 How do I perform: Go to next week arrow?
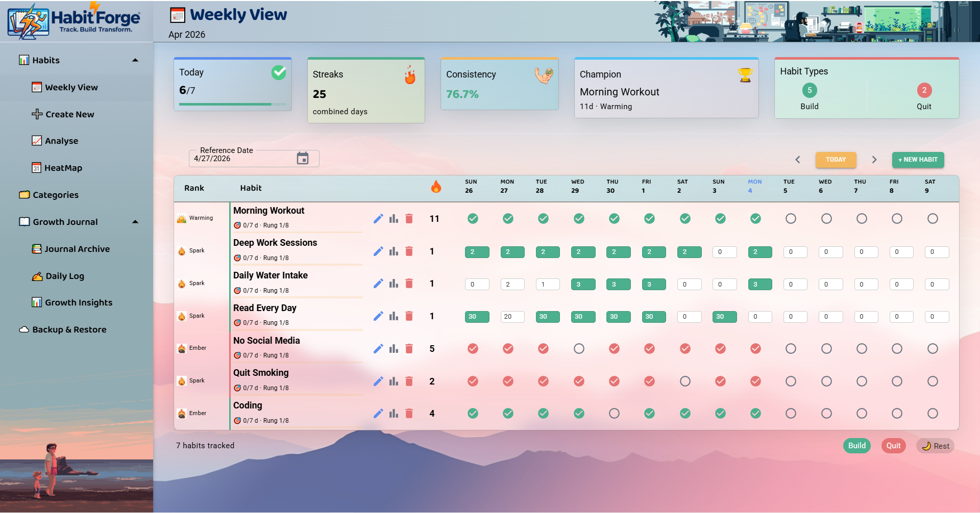[874, 160]
